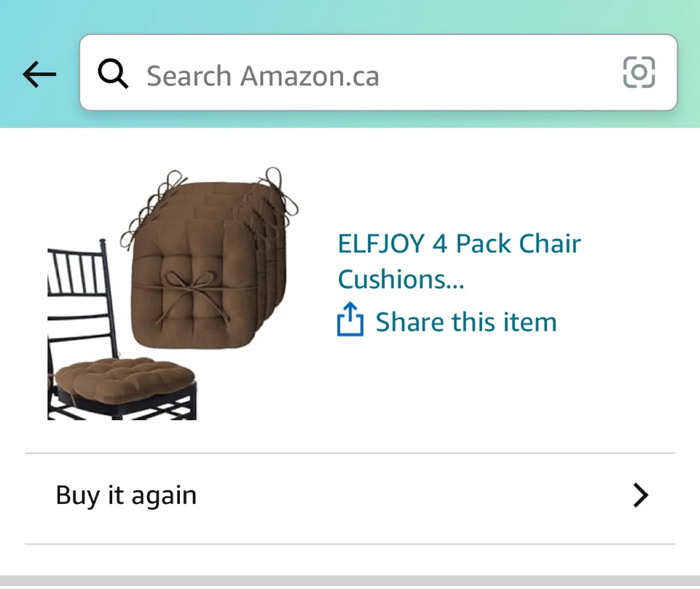
Task: Open Amazon Lens visual search camera icon
Action: tap(639, 74)
